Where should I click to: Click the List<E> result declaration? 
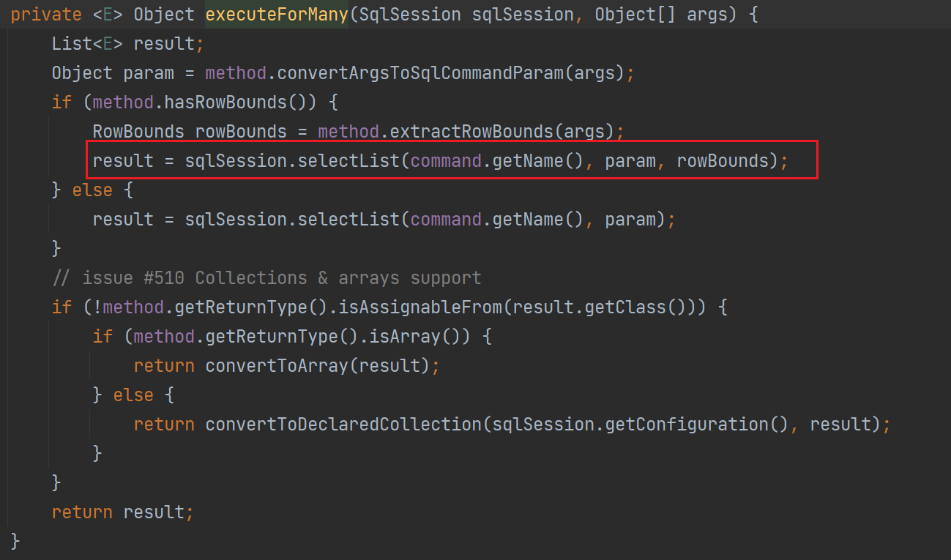pyautogui.click(x=124, y=44)
